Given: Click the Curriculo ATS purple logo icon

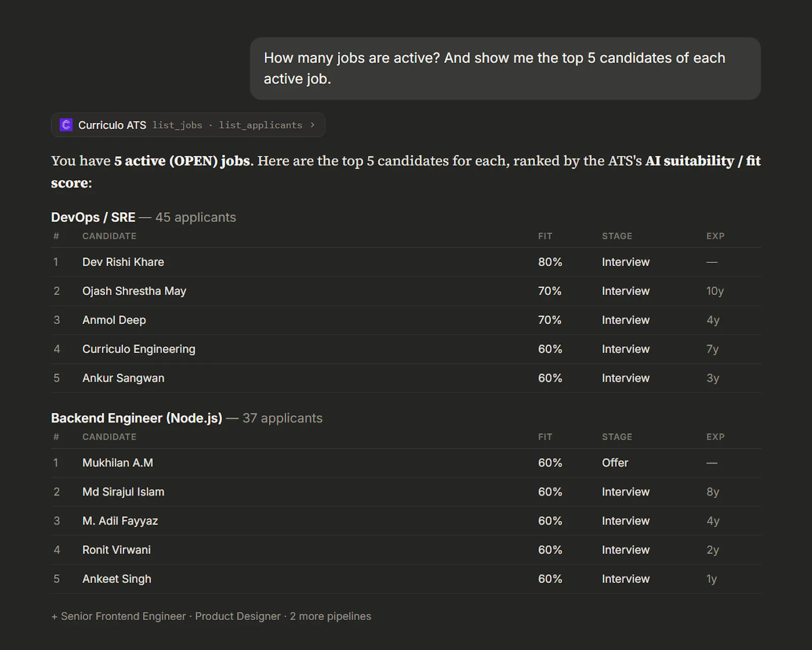Looking at the screenshot, I should [66, 125].
